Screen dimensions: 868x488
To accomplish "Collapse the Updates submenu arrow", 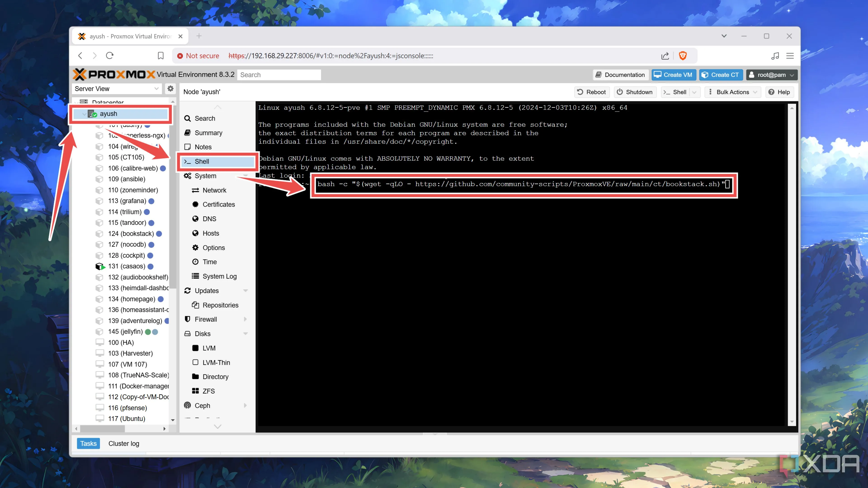I will (245, 291).
